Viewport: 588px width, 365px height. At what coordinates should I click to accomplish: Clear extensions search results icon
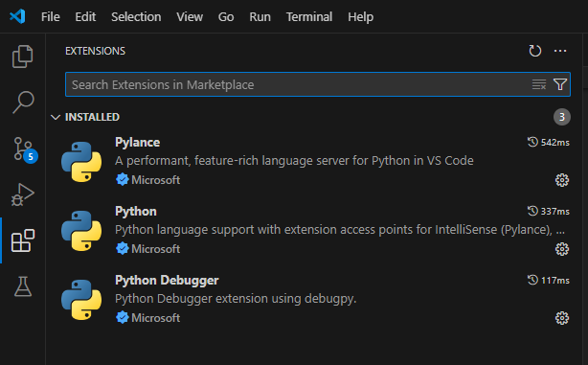tap(539, 84)
